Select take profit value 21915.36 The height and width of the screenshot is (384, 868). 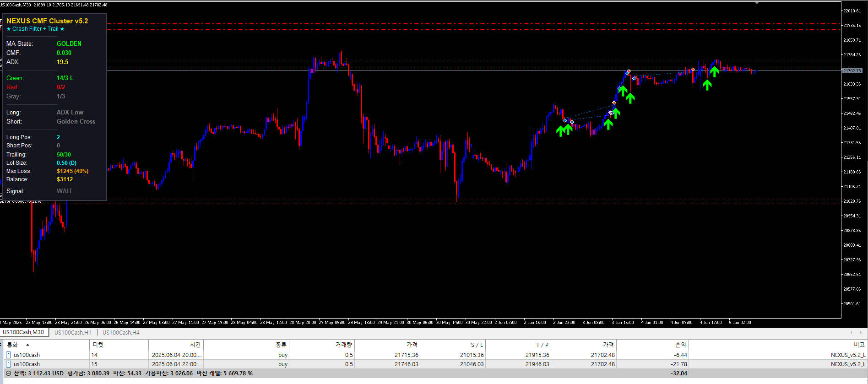537,355
